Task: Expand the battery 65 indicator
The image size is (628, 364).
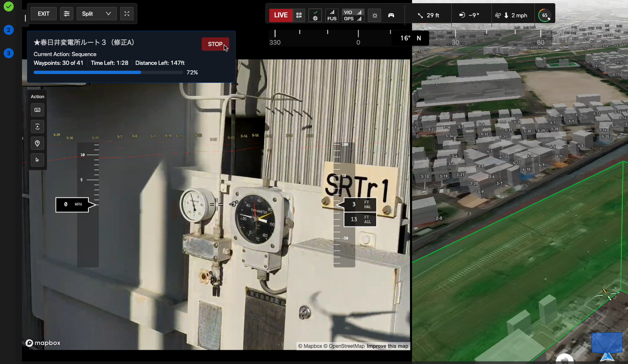Action: [x=544, y=15]
